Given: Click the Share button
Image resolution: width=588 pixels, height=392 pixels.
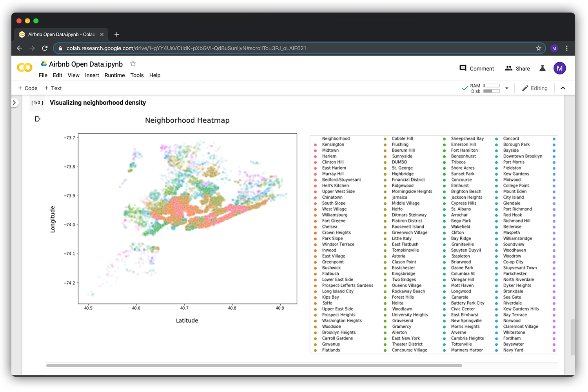Looking at the screenshot, I should (517, 68).
